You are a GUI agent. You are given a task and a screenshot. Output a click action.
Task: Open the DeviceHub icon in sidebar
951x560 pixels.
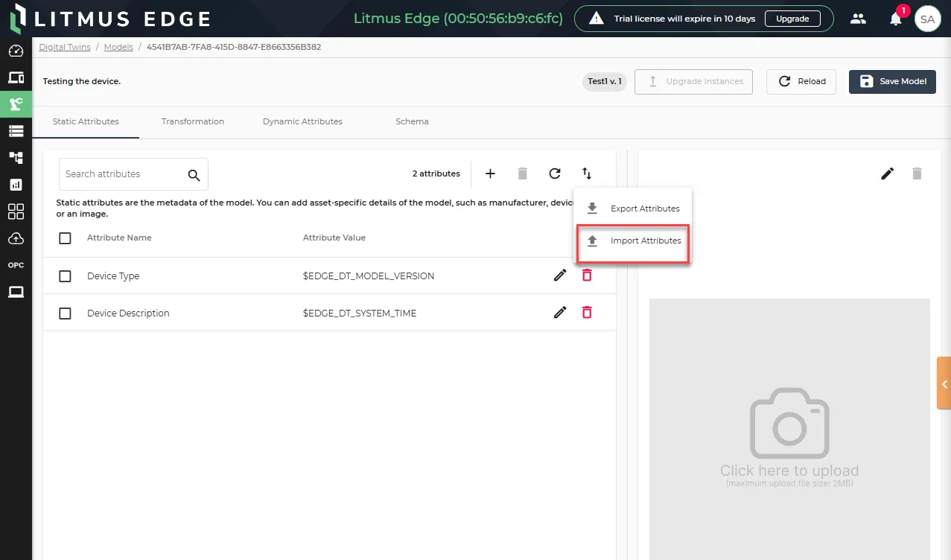[16, 77]
